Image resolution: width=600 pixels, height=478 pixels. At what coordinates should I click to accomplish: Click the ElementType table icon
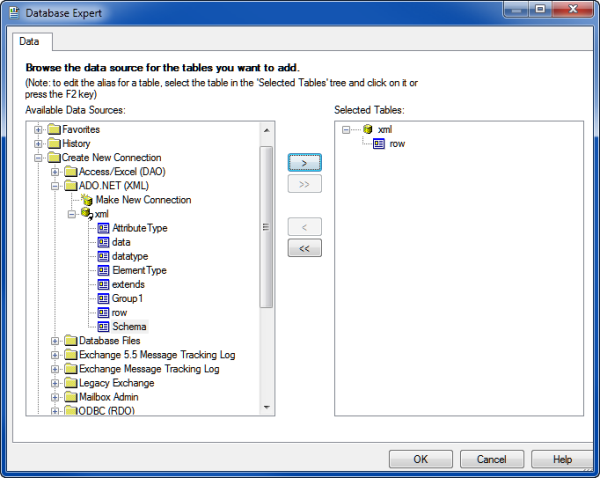click(x=103, y=270)
